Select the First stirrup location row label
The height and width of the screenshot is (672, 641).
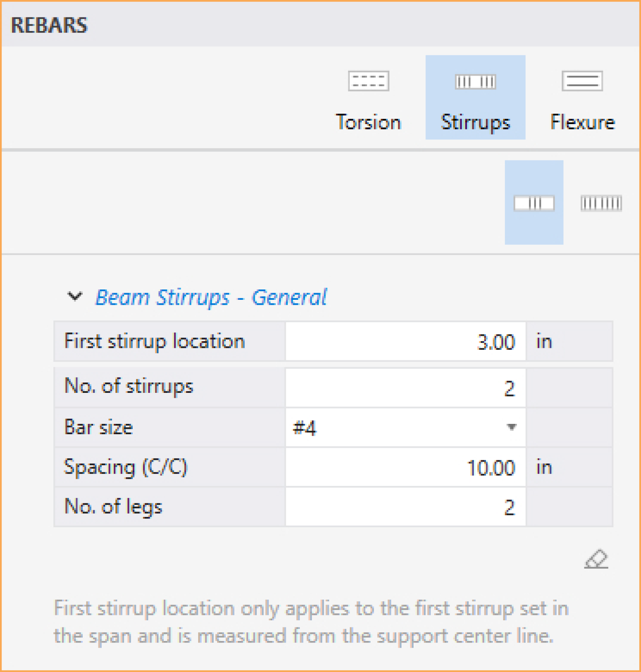[155, 342]
